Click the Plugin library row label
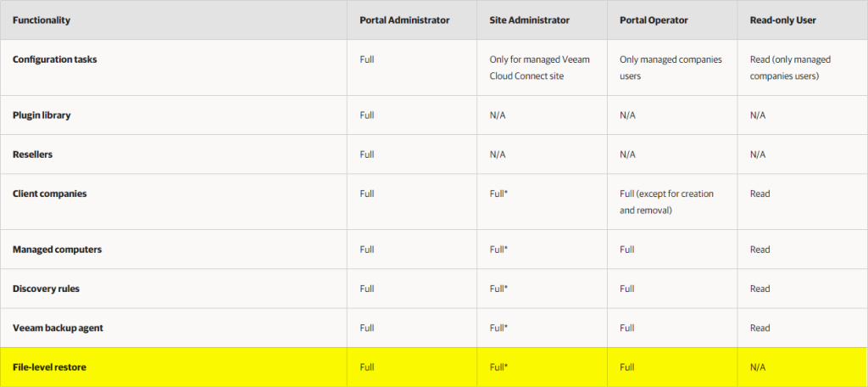This screenshot has height=387, width=868. tap(42, 115)
